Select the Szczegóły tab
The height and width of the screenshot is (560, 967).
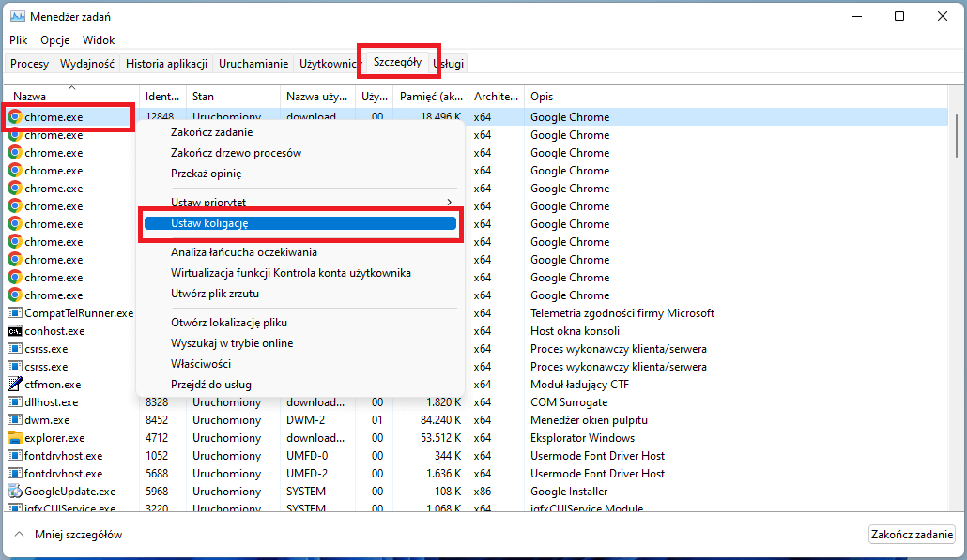coord(398,62)
